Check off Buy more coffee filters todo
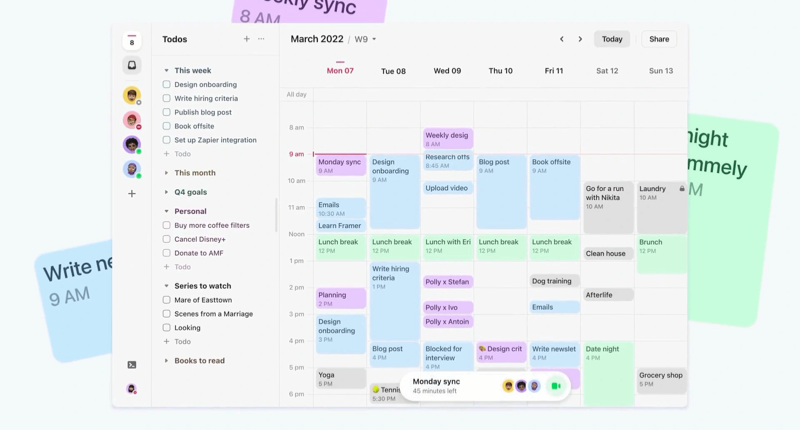 tap(166, 225)
